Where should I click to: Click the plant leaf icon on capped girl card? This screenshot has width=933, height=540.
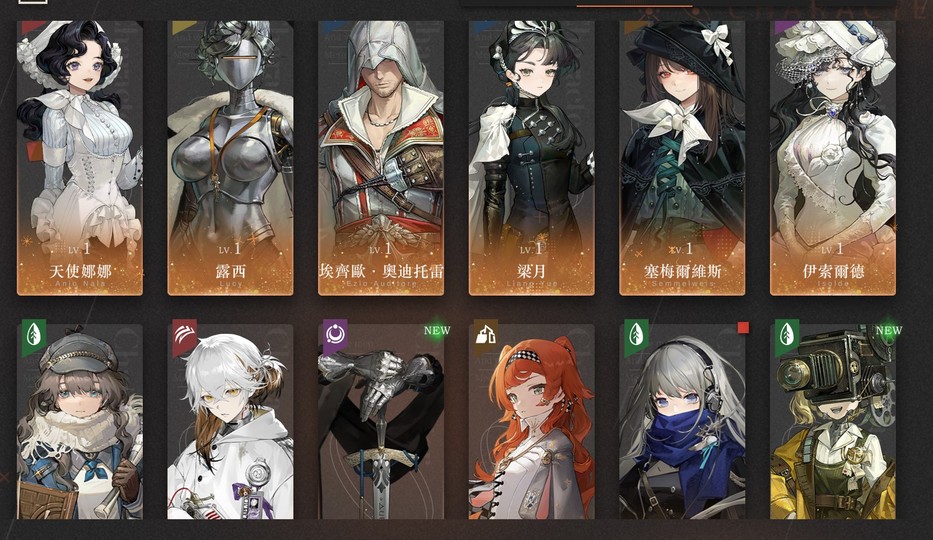click(x=33, y=336)
